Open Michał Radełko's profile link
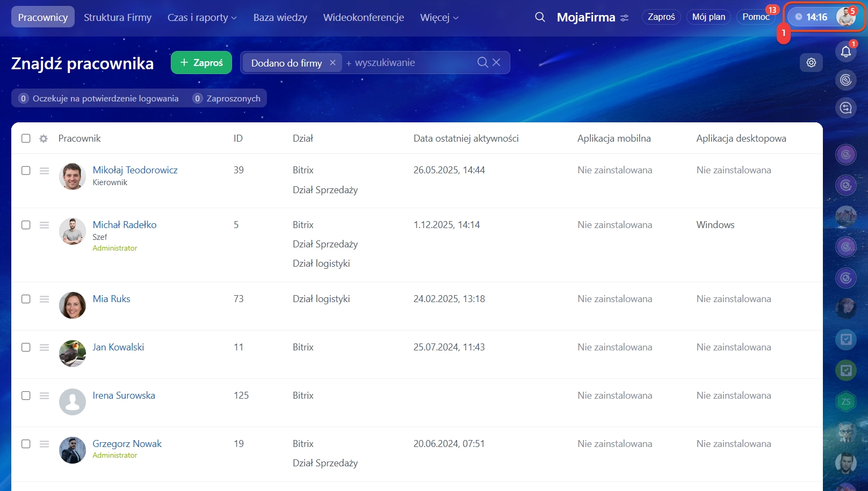Viewport: 868px width, 491px height. pyautogui.click(x=124, y=225)
